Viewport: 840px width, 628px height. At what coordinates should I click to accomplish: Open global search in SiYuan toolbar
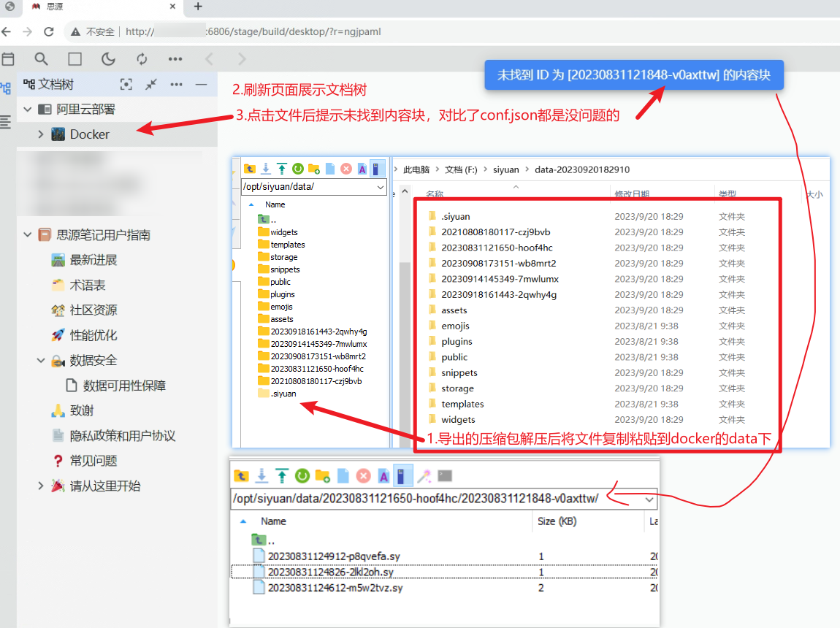coord(41,59)
